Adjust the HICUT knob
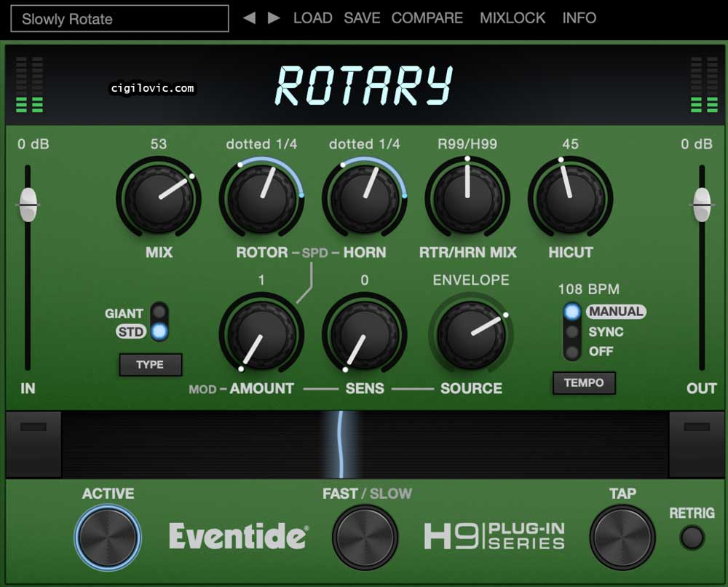This screenshot has height=587, width=728. 570,198
